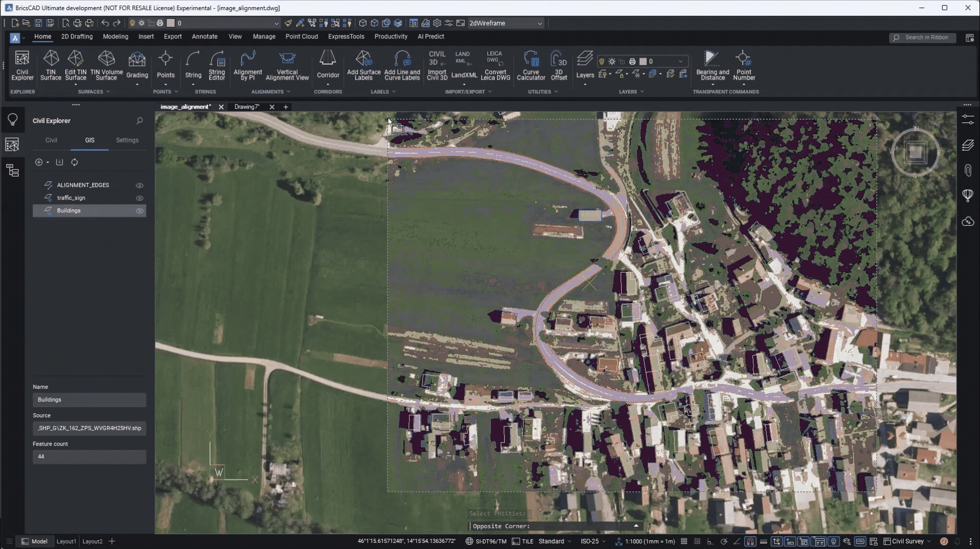Viewport: 980px width, 549px height.
Task: Select the 3D Offset tool
Action: 559,65
